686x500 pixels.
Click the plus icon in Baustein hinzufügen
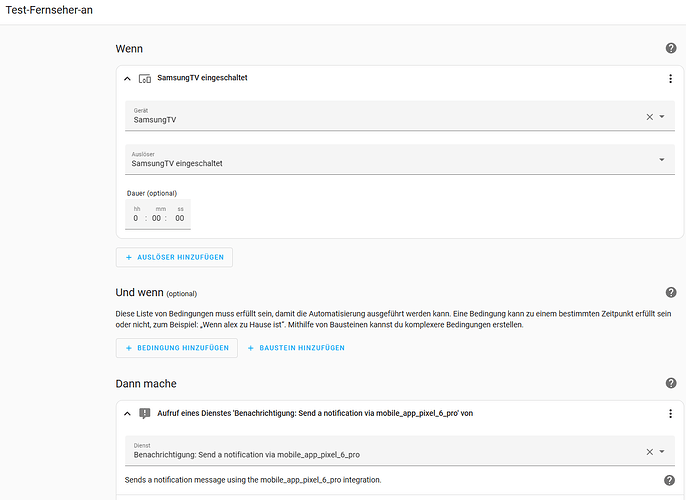(251, 348)
